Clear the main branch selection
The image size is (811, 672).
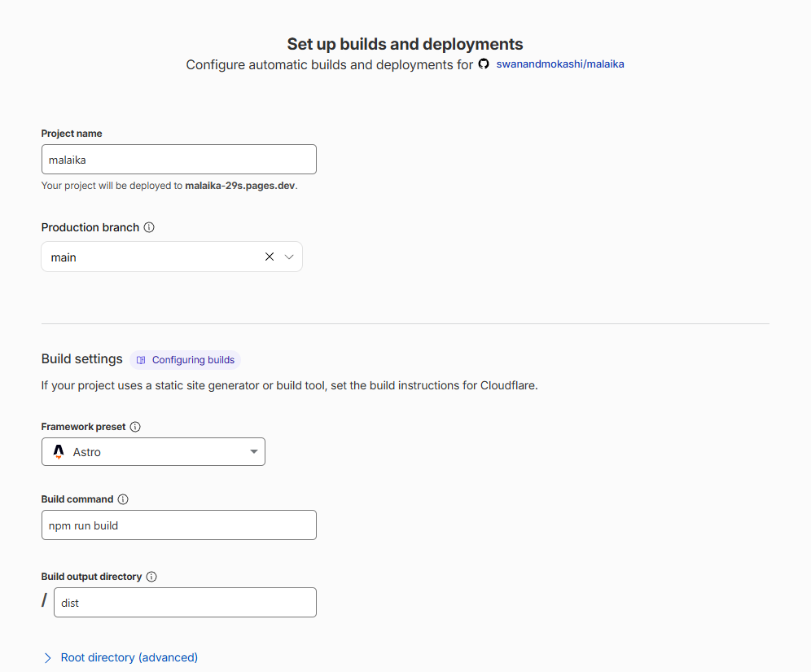pyautogui.click(x=270, y=257)
